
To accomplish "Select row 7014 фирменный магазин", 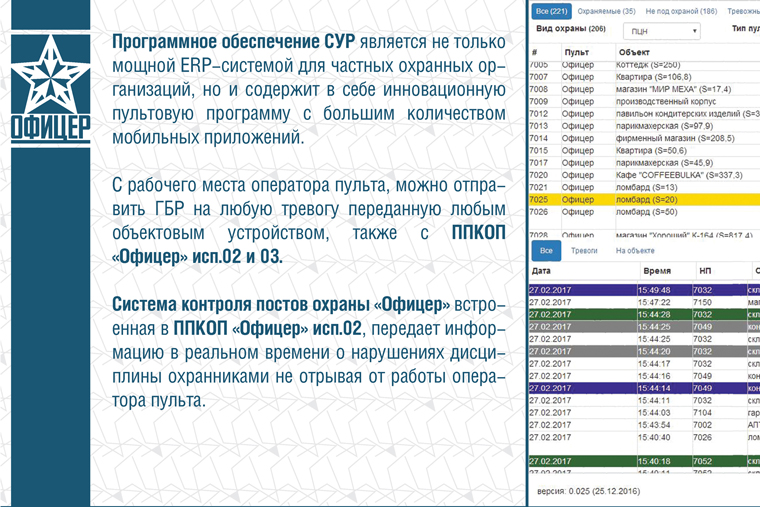I will (x=644, y=138).
